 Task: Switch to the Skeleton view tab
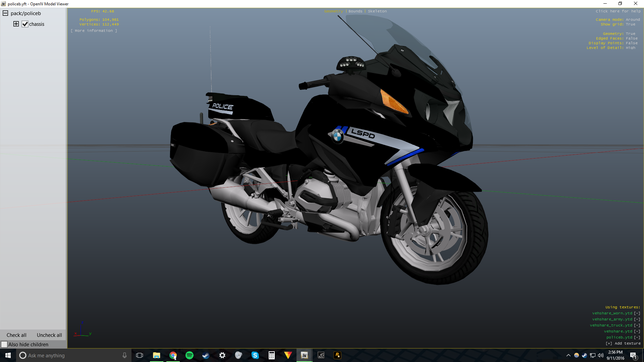(x=377, y=11)
